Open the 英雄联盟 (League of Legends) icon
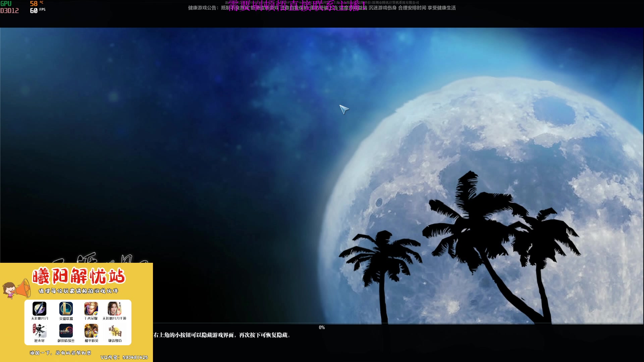The image size is (644, 362). (66, 309)
